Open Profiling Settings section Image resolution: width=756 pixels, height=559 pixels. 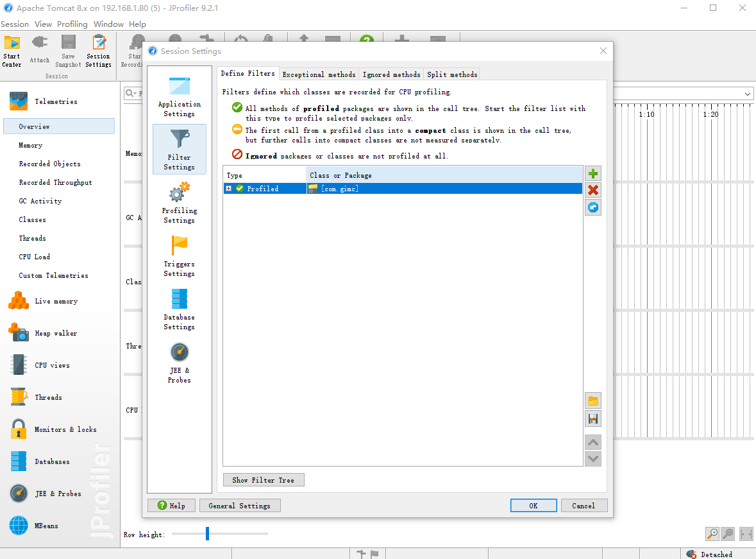[x=180, y=203]
